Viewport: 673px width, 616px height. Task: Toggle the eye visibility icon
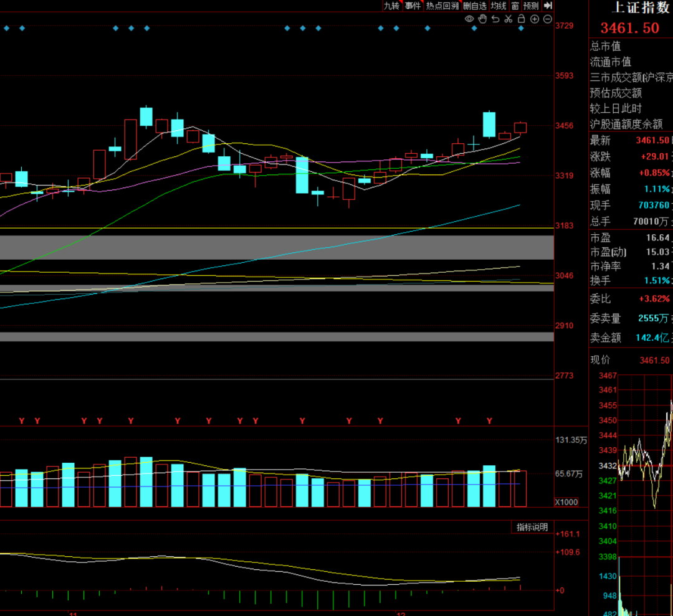(469, 19)
